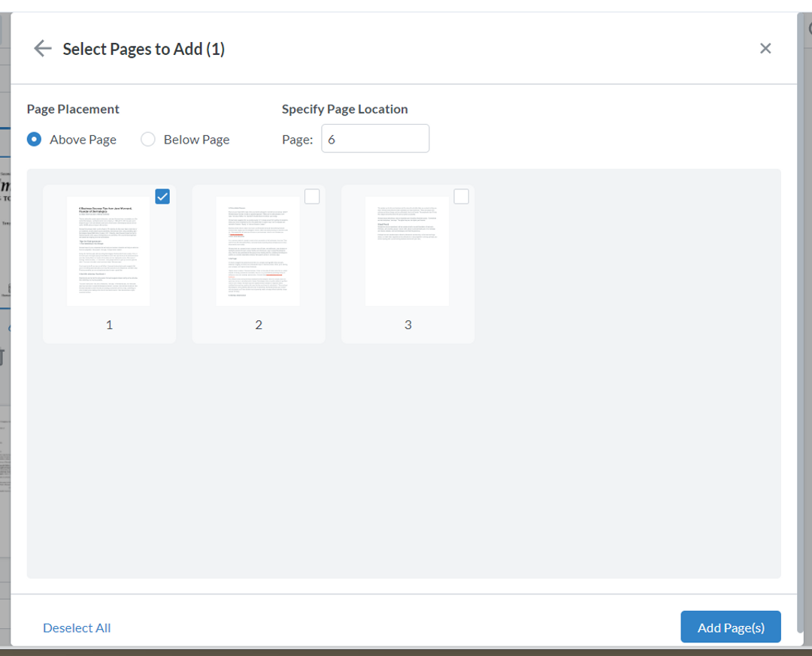
Task: Select the Above Page radio button
Action: click(33, 139)
